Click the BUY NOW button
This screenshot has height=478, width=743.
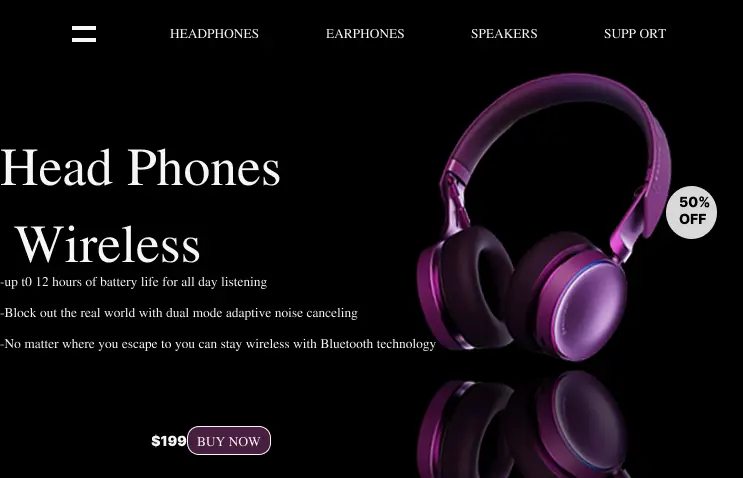(229, 441)
